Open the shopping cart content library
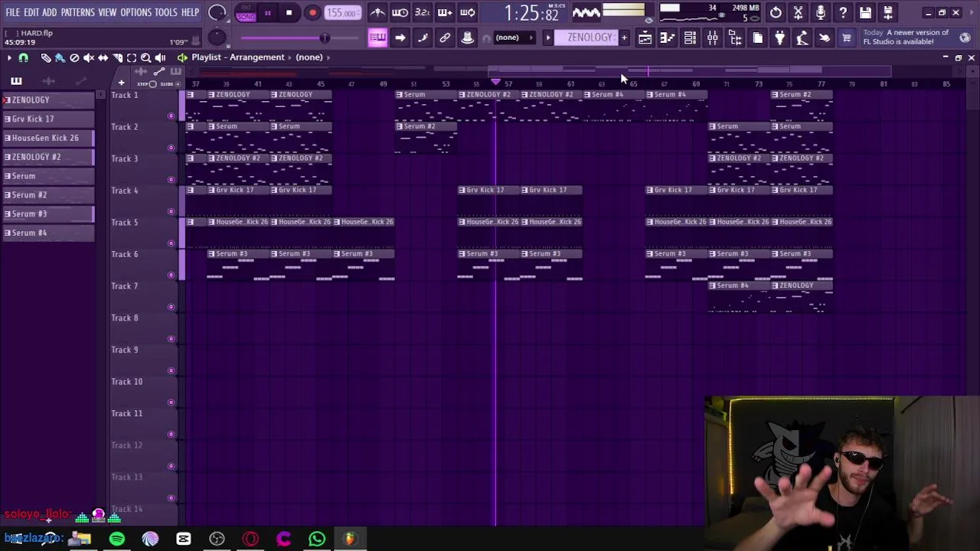 tap(847, 37)
